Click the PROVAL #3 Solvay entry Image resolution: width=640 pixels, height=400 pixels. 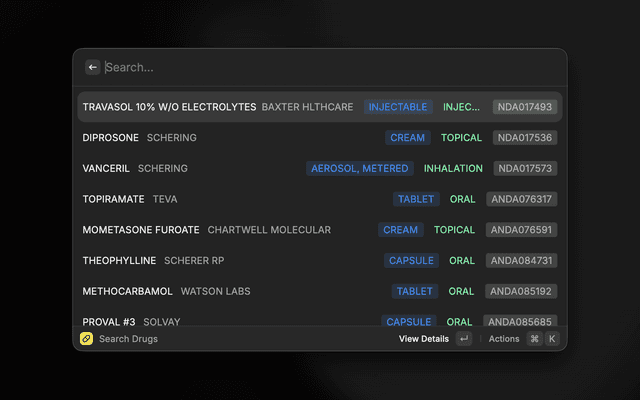(131, 321)
